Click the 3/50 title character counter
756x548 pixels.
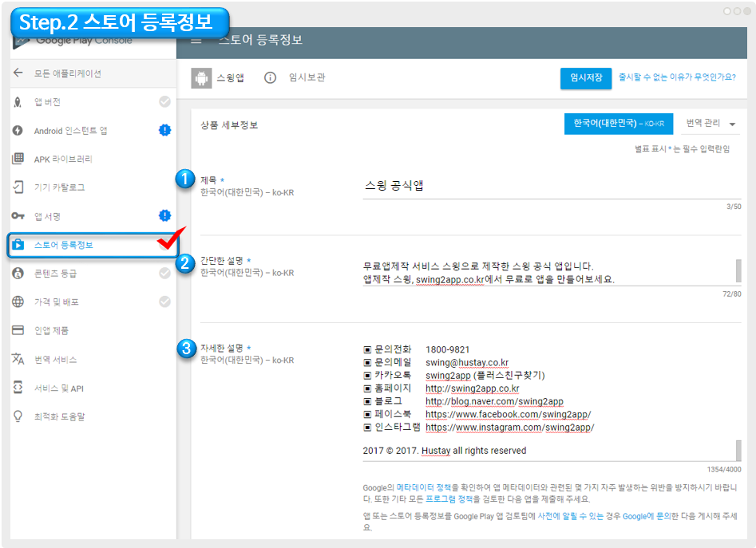[x=734, y=207]
